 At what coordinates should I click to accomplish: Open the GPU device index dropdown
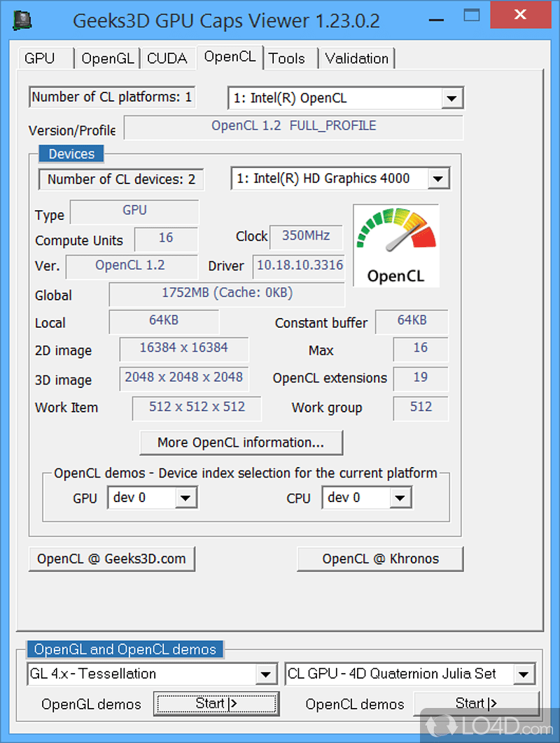tap(185, 498)
